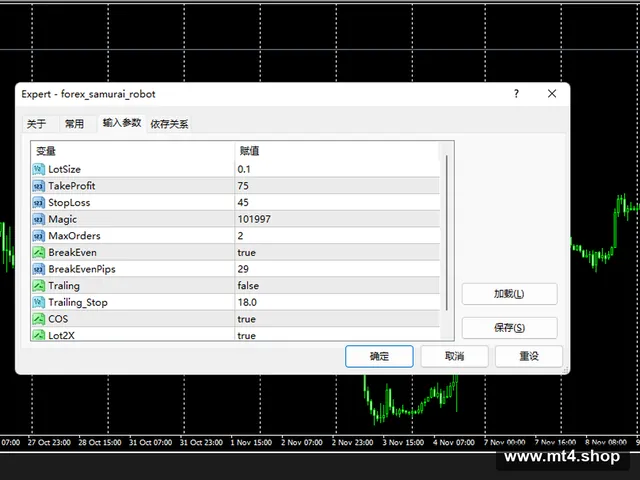
Task: Click the 加载(L) button
Action: click(x=509, y=294)
